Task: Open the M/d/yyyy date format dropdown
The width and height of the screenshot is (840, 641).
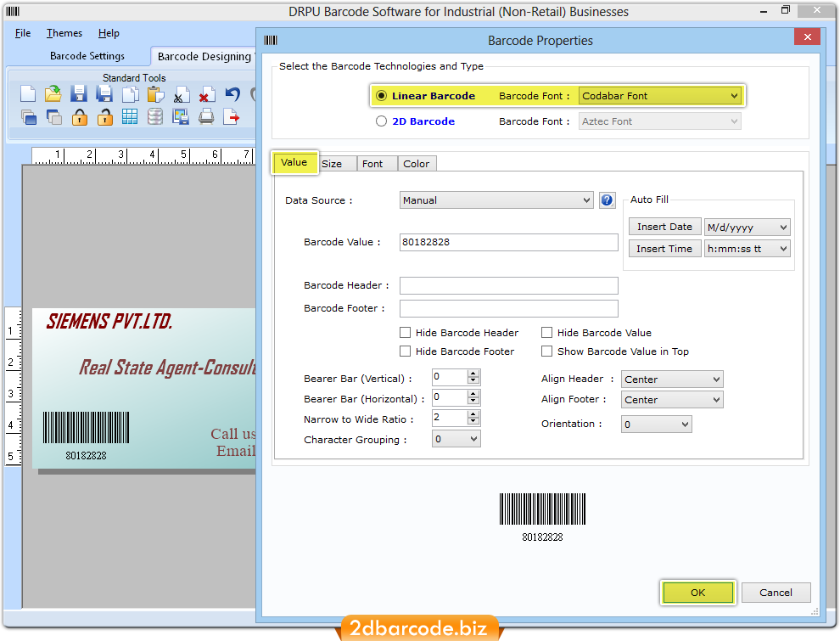Action: pyautogui.click(x=747, y=228)
